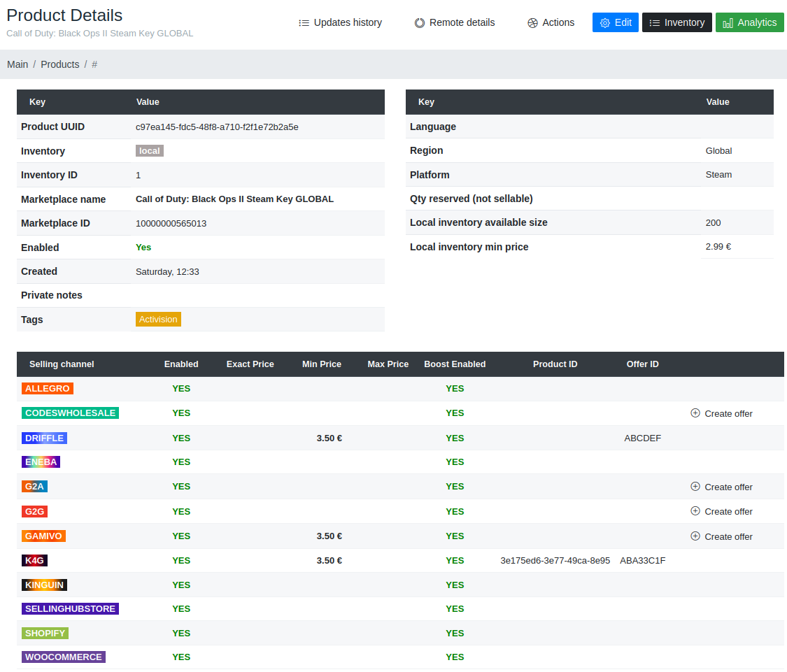Image resolution: width=787 pixels, height=672 pixels.
Task: Click Inventory ID value 1
Action: pyautogui.click(x=138, y=175)
